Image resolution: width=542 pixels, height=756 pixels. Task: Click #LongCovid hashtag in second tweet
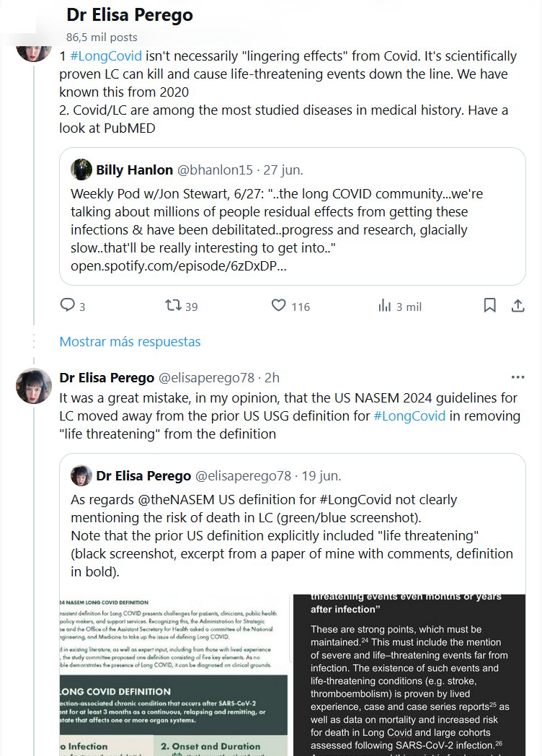coord(409,416)
